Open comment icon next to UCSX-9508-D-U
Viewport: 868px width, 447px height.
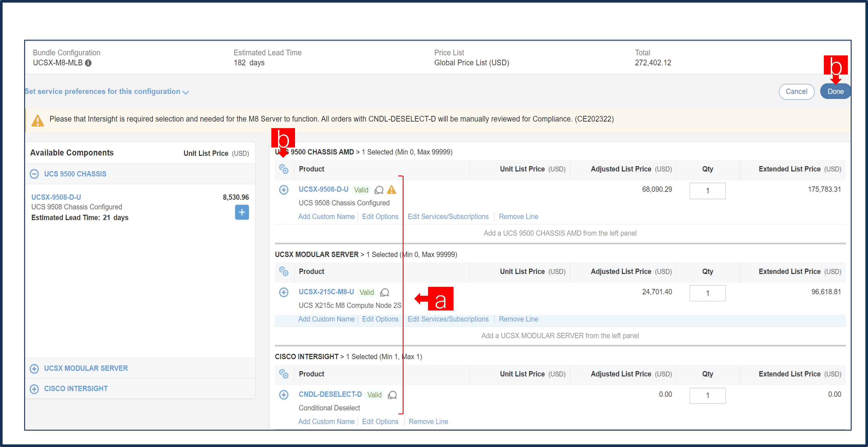pyautogui.click(x=379, y=190)
